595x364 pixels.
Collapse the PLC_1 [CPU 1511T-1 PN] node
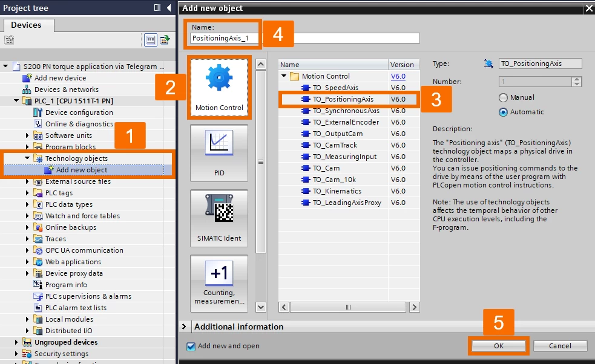(x=16, y=100)
